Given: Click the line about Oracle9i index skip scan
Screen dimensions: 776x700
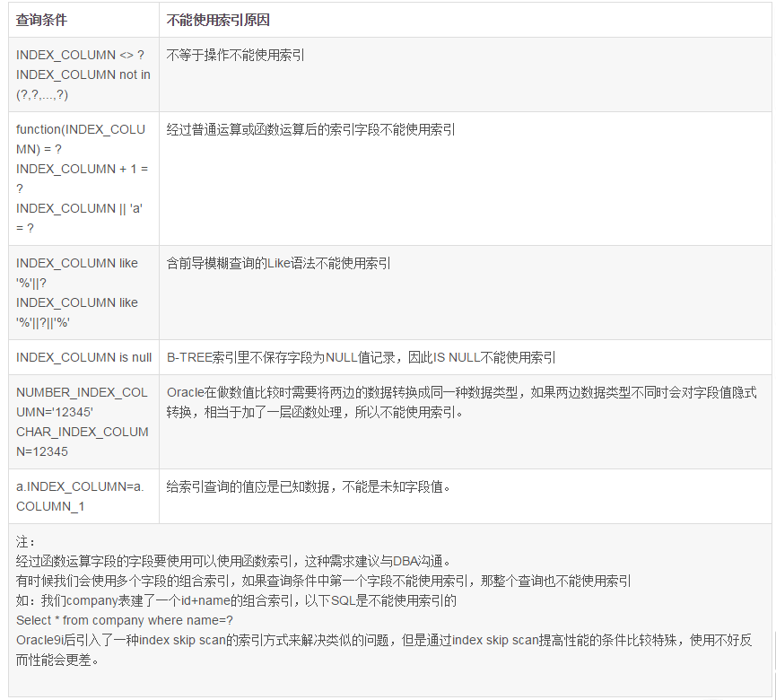Looking at the screenshot, I should click(384, 640).
